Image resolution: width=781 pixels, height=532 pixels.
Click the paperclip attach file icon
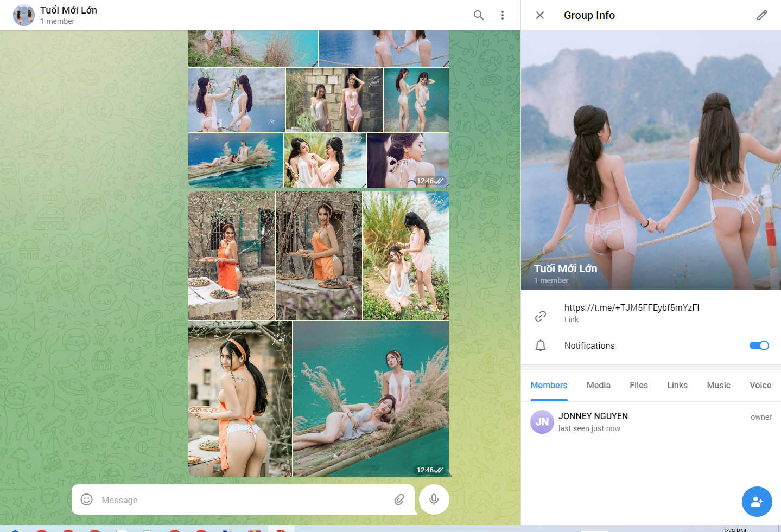pos(399,499)
